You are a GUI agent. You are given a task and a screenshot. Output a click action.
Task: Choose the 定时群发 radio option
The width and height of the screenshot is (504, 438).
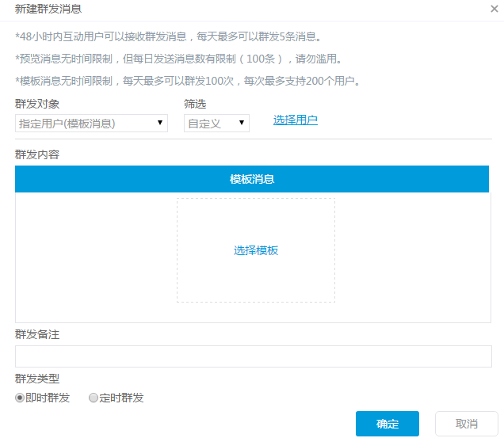[94, 398]
